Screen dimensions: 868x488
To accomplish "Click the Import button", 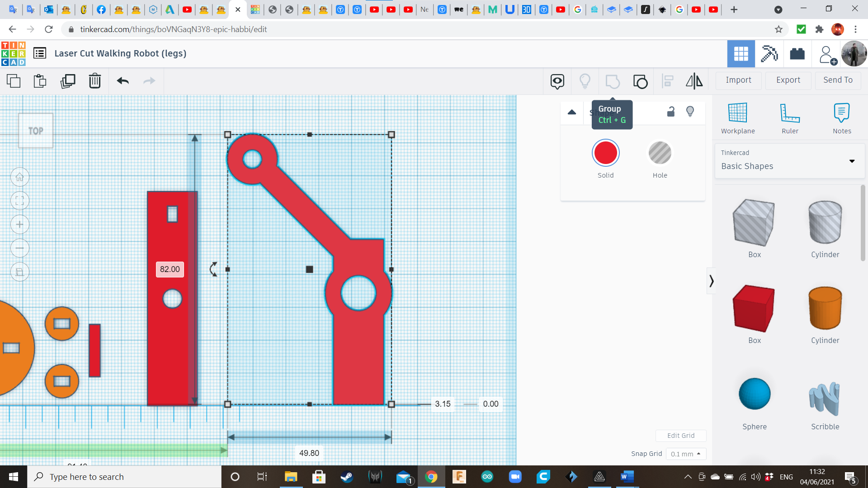I will pyautogui.click(x=738, y=80).
